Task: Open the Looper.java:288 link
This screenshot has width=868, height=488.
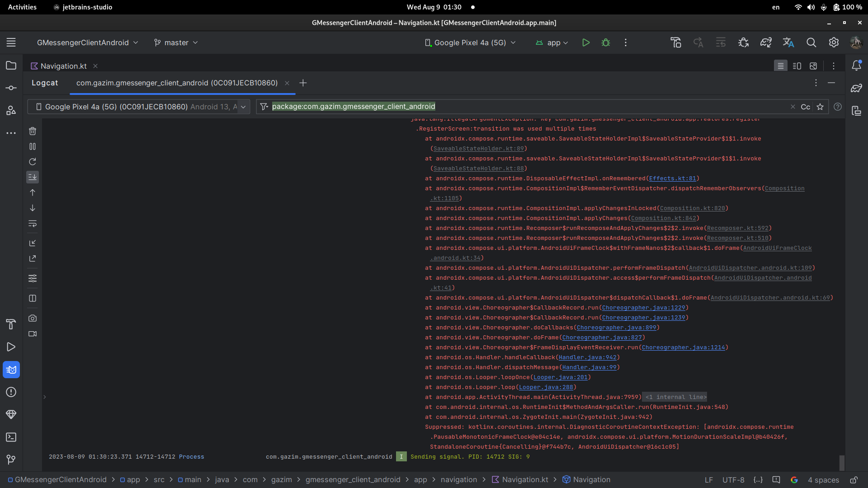Action: (546, 387)
